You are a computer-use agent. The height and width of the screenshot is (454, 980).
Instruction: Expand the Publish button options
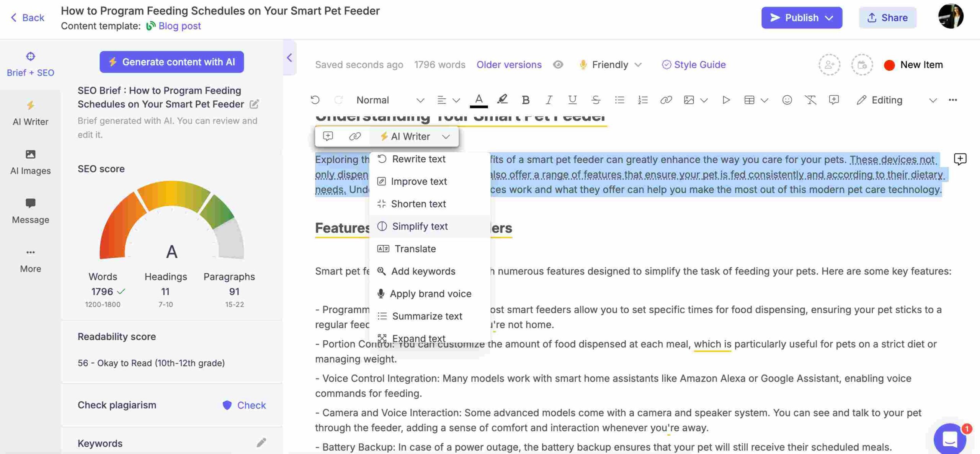(829, 18)
